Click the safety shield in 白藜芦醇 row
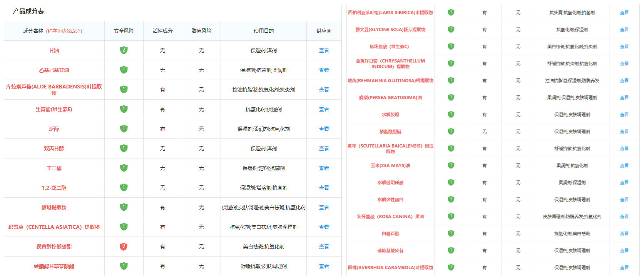This screenshot has width=644, height=280. point(451,233)
